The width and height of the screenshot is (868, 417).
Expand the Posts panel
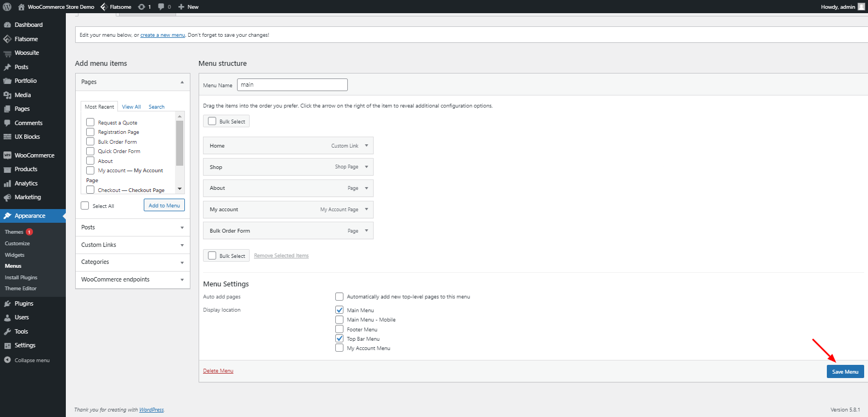(182, 227)
